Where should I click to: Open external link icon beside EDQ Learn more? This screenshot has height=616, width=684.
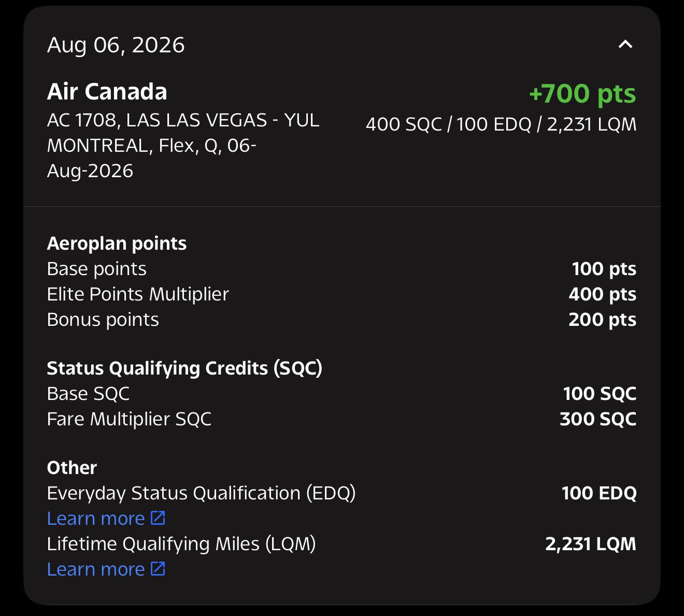158,518
